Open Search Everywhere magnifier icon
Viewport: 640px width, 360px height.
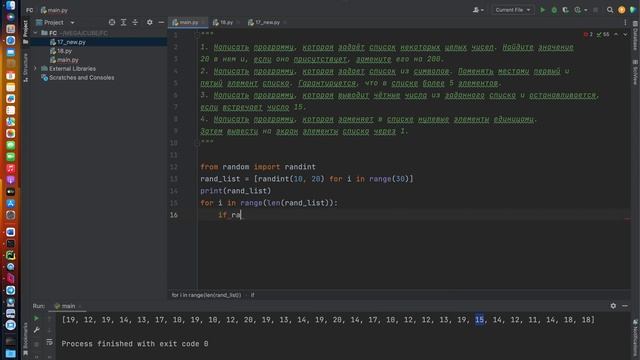click(x=610, y=10)
